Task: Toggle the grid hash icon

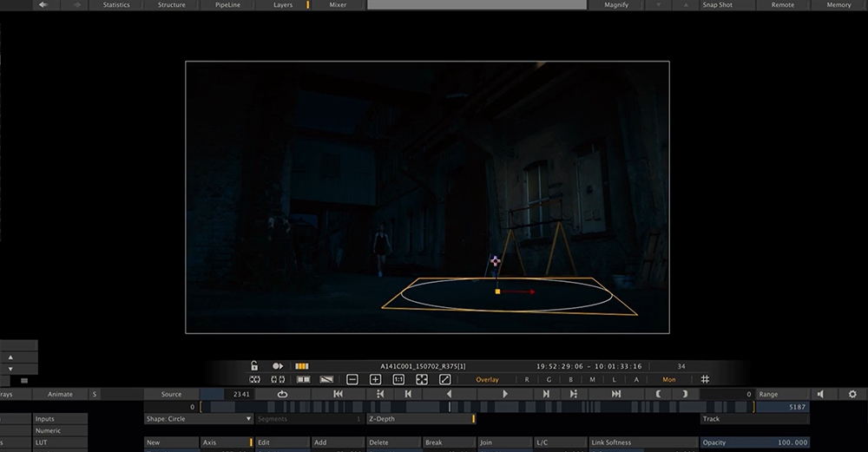Action: pos(705,379)
